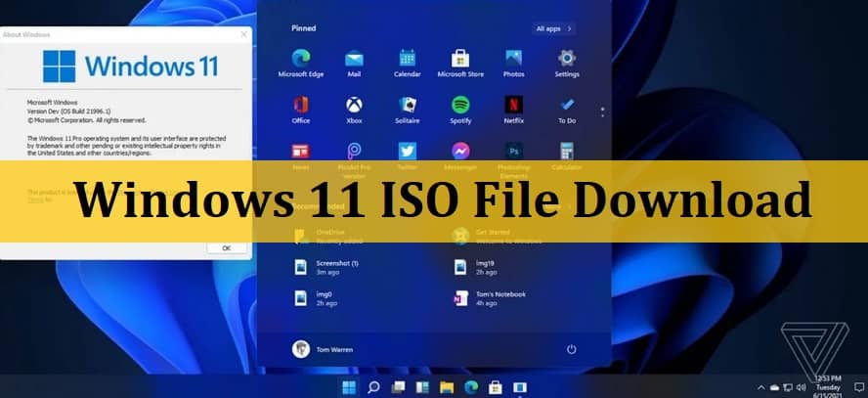Screen dimensions: 868x398
Task: Open Tom Warren user account menu
Action: click(323, 349)
